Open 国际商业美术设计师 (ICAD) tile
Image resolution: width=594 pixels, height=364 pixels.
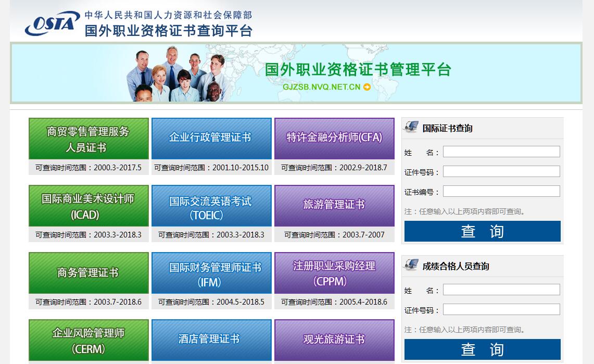pyautogui.click(x=89, y=206)
